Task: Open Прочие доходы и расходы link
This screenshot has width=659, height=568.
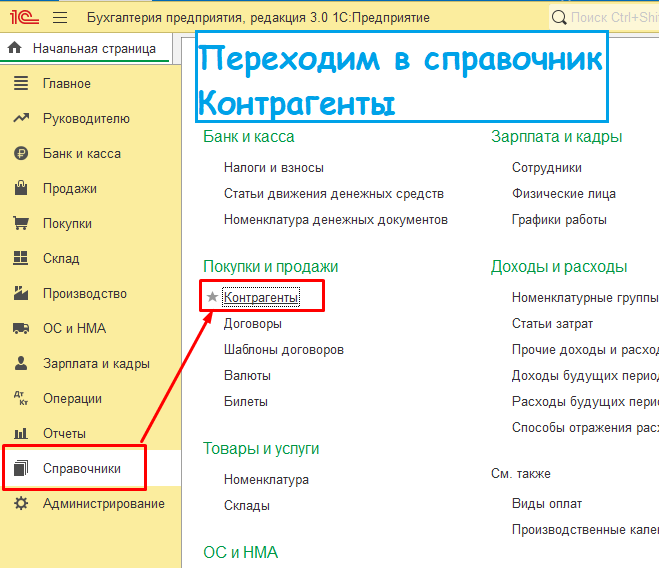Action: tap(585, 350)
